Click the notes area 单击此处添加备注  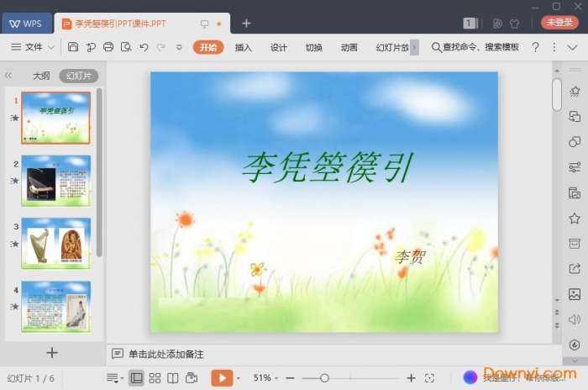[x=166, y=354]
